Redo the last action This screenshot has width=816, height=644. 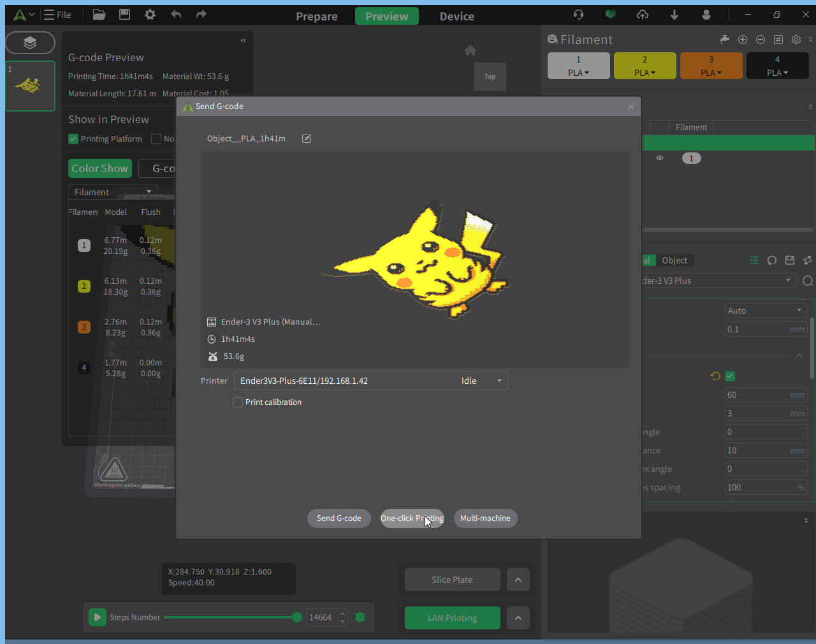(201, 14)
